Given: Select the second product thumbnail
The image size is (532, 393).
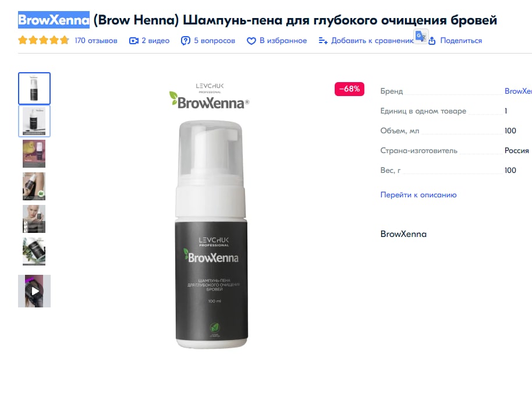Looking at the screenshot, I should (x=34, y=121).
